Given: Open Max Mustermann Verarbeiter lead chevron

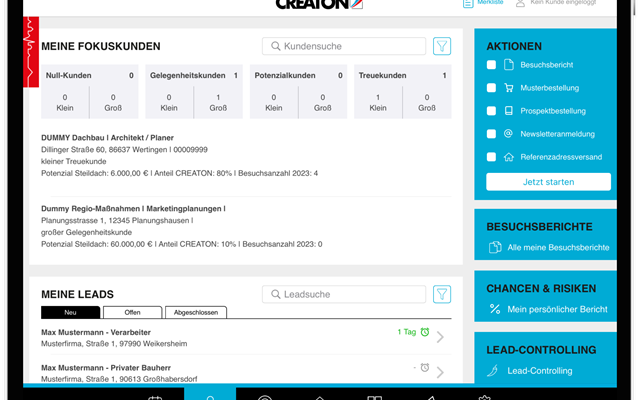Looking at the screenshot, I should (440, 337).
